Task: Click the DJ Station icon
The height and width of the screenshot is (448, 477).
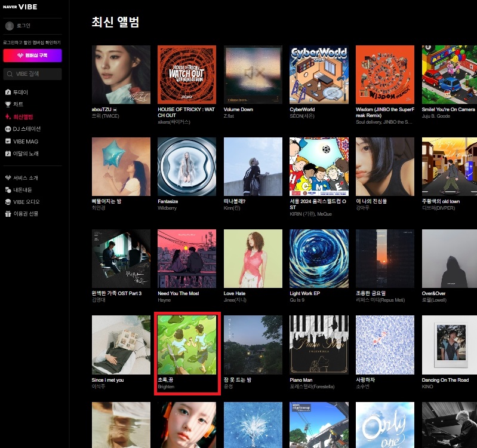Action: tap(8, 129)
